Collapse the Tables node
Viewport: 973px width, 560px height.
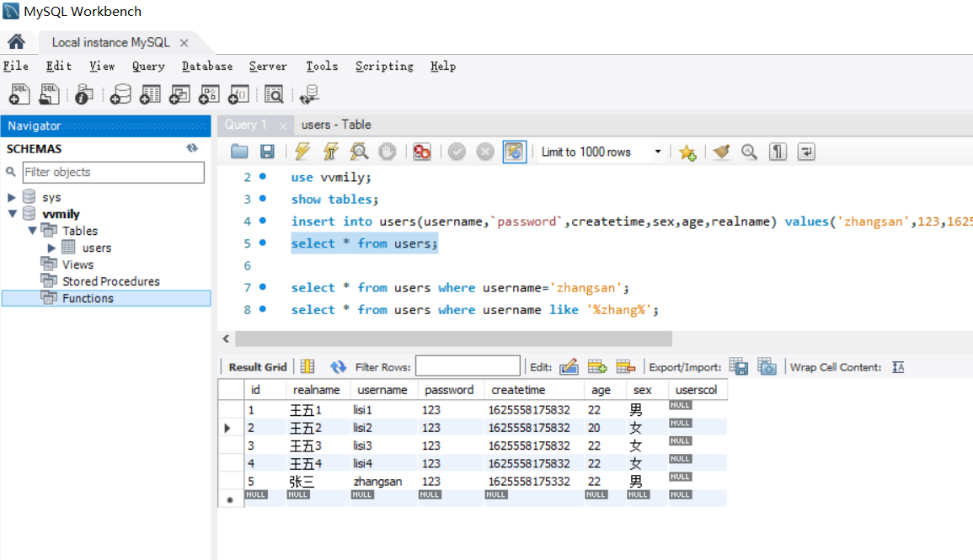(32, 231)
